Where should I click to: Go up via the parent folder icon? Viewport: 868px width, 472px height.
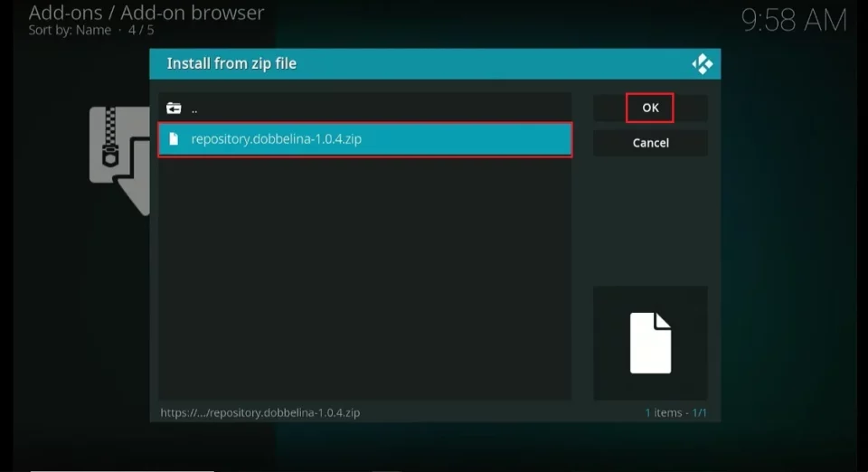pyautogui.click(x=174, y=109)
